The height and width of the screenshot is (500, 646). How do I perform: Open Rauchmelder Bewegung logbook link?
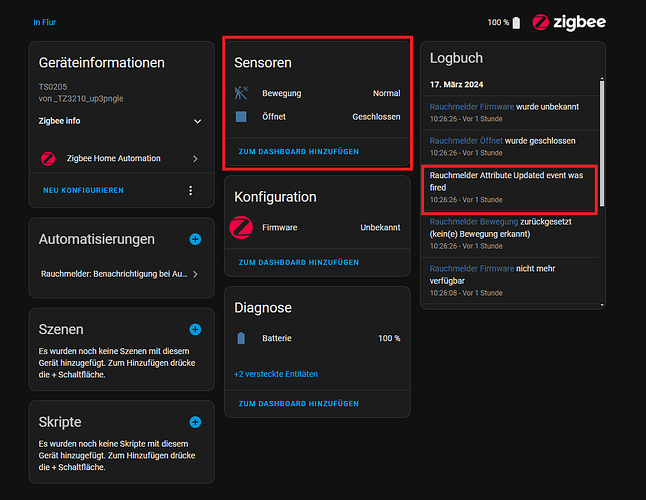[474, 222]
